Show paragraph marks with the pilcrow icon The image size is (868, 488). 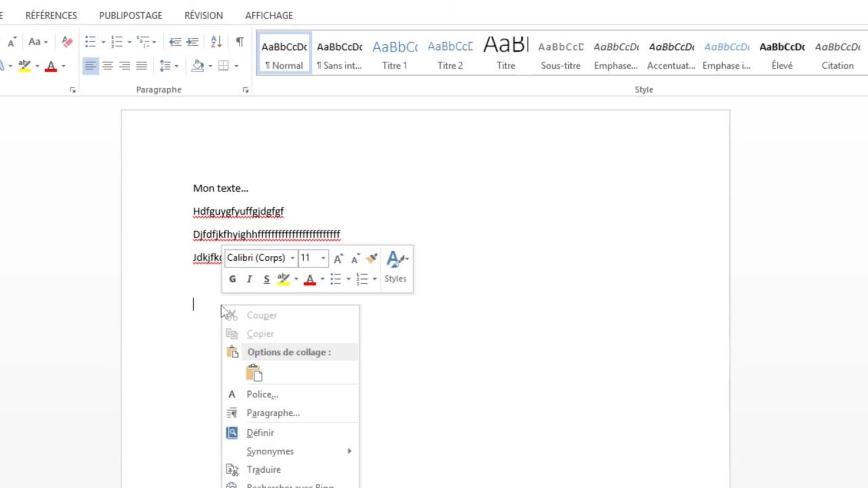[x=240, y=42]
